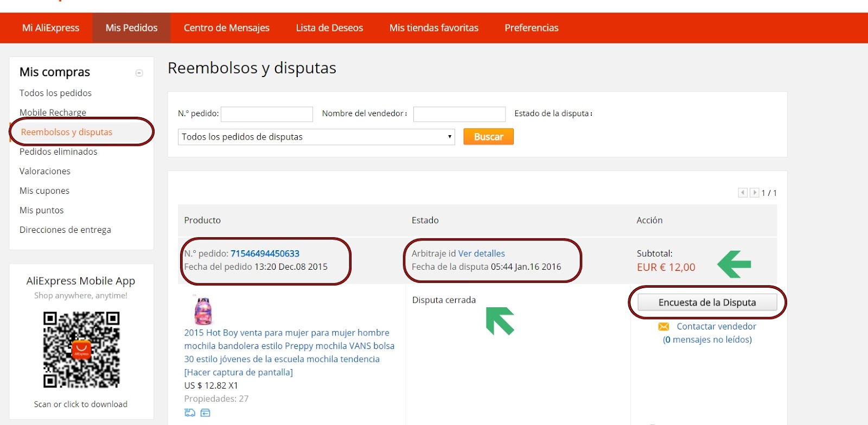Image resolution: width=868 pixels, height=425 pixels.
Task: Click the Disputa cerrada status text
Action: click(x=444, y=300)
